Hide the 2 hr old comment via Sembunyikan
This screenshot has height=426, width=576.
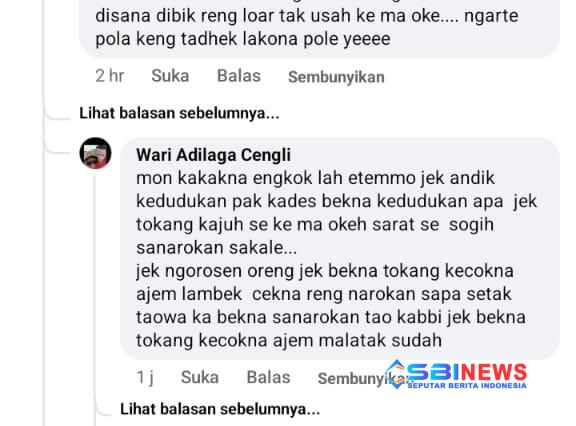coord(336,77)
